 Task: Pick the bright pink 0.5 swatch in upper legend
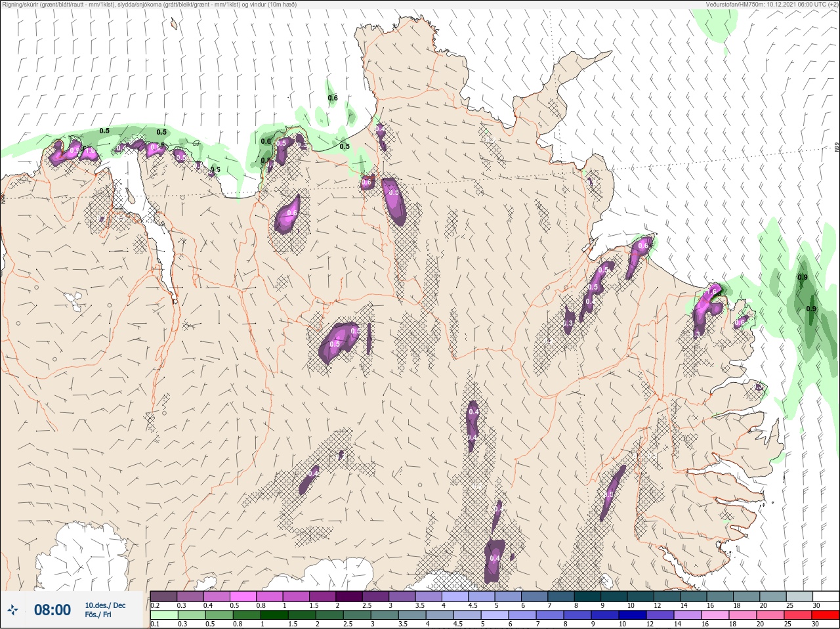coord(243,596)
